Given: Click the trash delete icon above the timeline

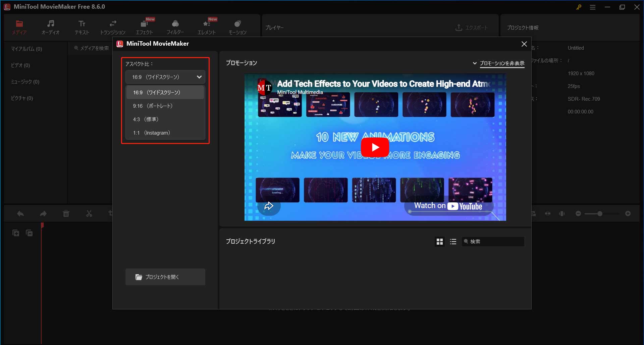Looking at the screenshot, I should [66, 213].
